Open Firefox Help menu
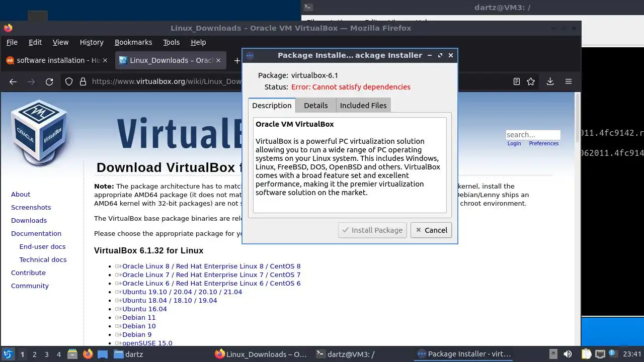The width and height of the screenshot is (644, 362). click(198, 42)
